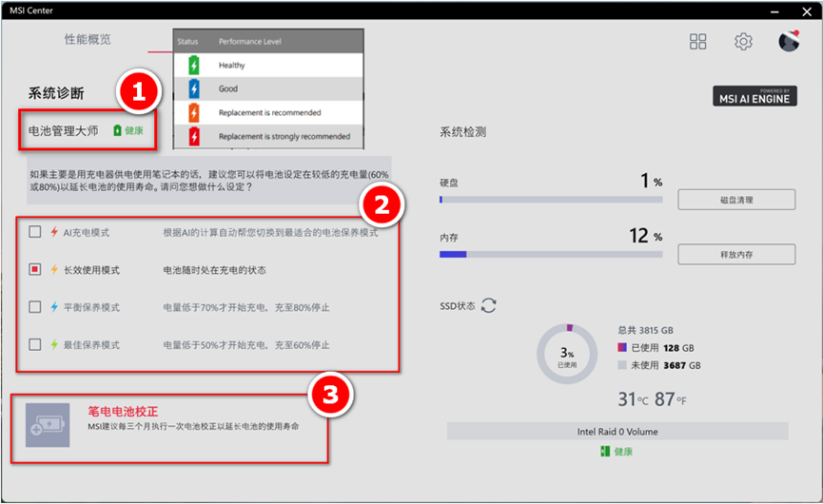Uncheck the 长效使用模式 checkbox
The width and height of the screenshot is (823, 504).
coord(35,270)
